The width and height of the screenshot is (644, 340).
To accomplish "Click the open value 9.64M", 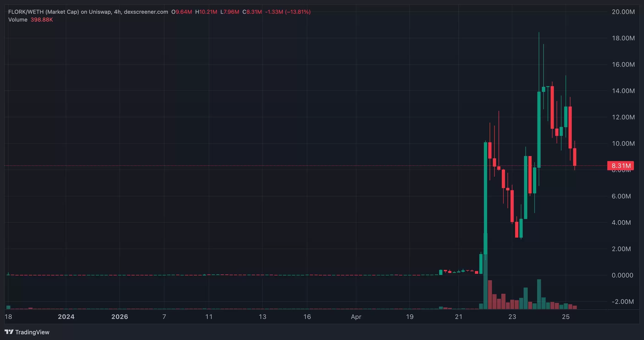I will click(184, 12).
